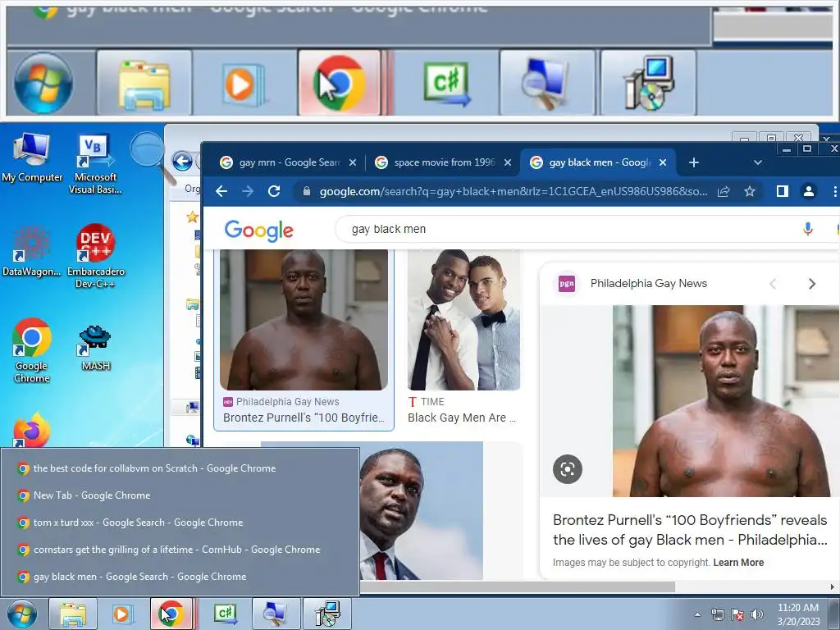Select the 'gay black men - Google' tab
The image size is (840, 630).
599,162
